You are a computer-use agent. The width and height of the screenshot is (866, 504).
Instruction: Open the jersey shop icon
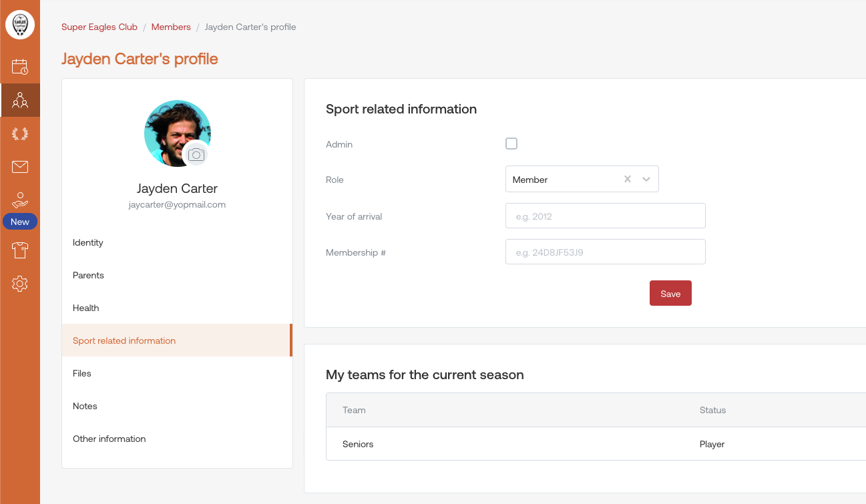pyautogui.click(x=20, y=250)
